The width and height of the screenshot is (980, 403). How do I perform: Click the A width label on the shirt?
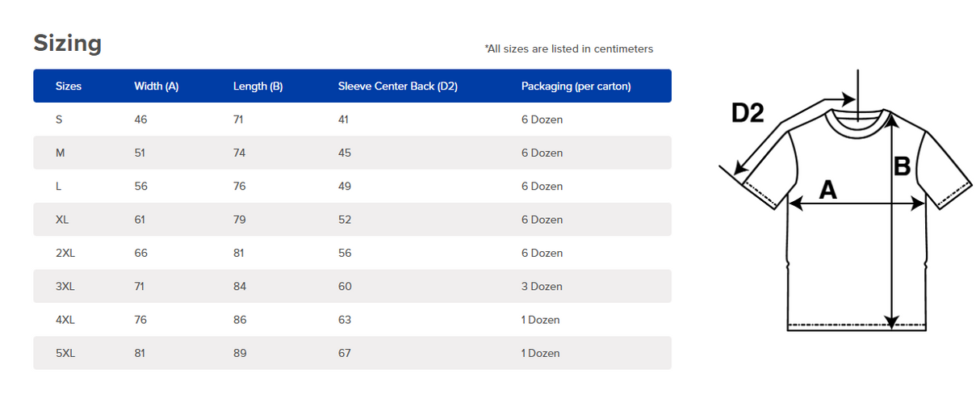pos(827,190)
